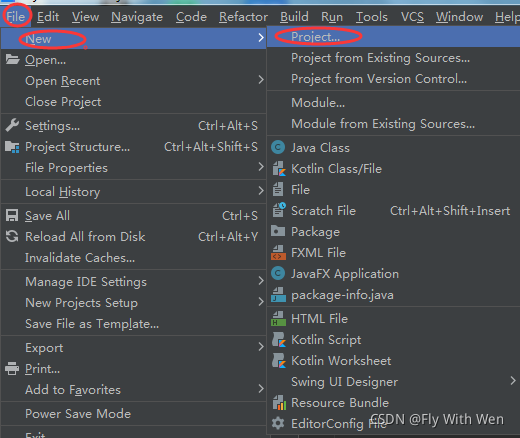Image resolution: width=520 pixels, height=438 pixels.
Task: Choose the Package folder icon
Action: [278, 231]
